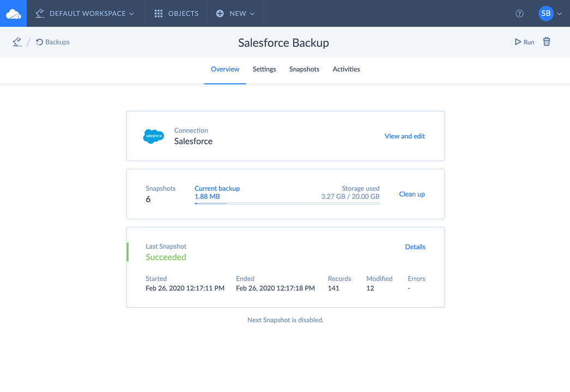
Task: Click the help question mark icon
Action: click(x=519, y=14)
